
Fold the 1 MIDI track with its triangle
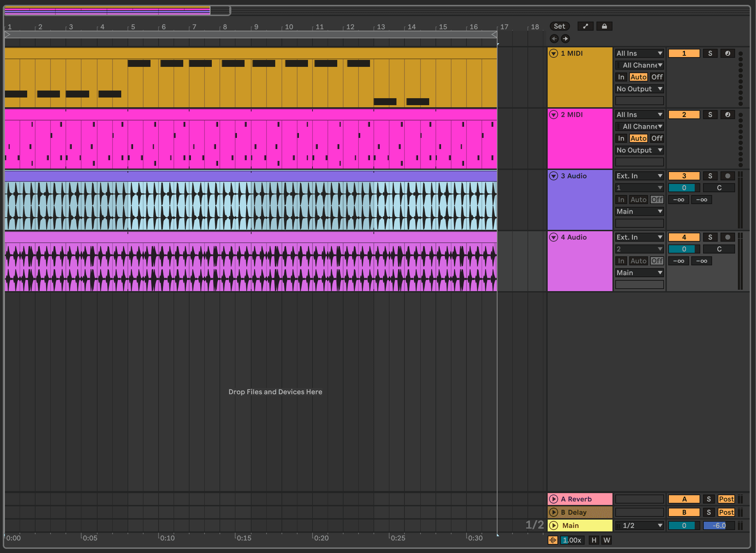coord(554,53)
